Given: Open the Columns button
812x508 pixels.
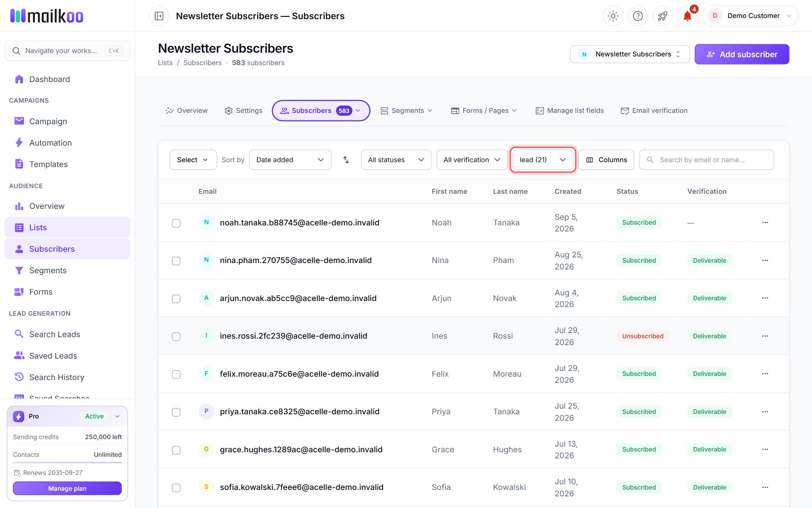Looking at the screenshot, I should (606, 160).
